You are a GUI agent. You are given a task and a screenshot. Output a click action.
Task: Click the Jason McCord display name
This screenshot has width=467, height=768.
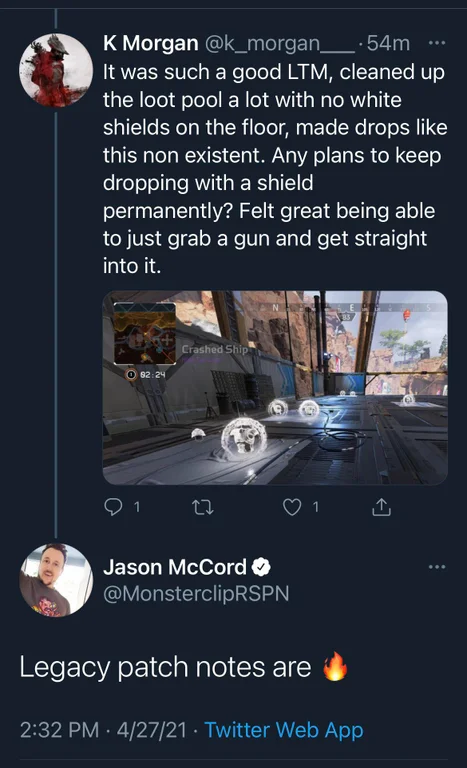coord(174,567)
